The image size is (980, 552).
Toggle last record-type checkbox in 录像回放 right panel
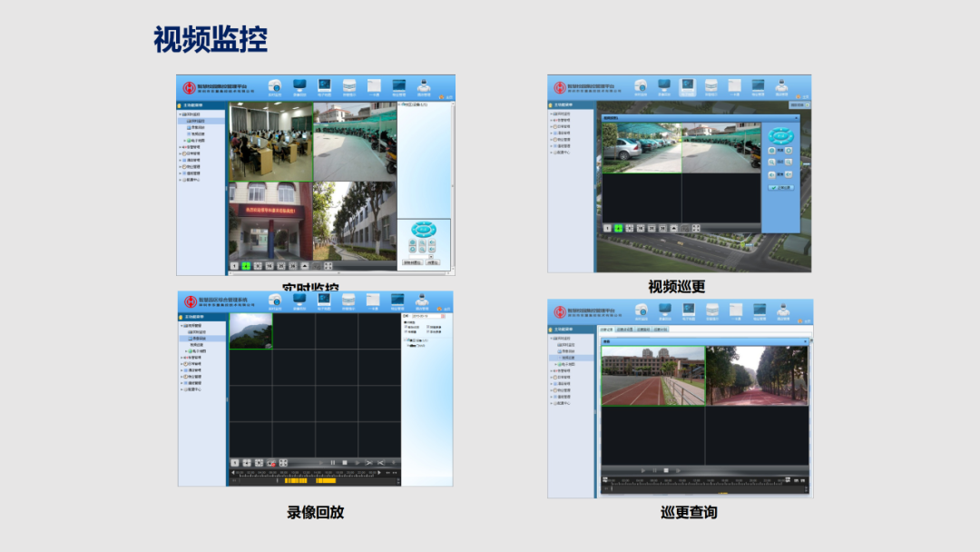[x=428, y=332]
